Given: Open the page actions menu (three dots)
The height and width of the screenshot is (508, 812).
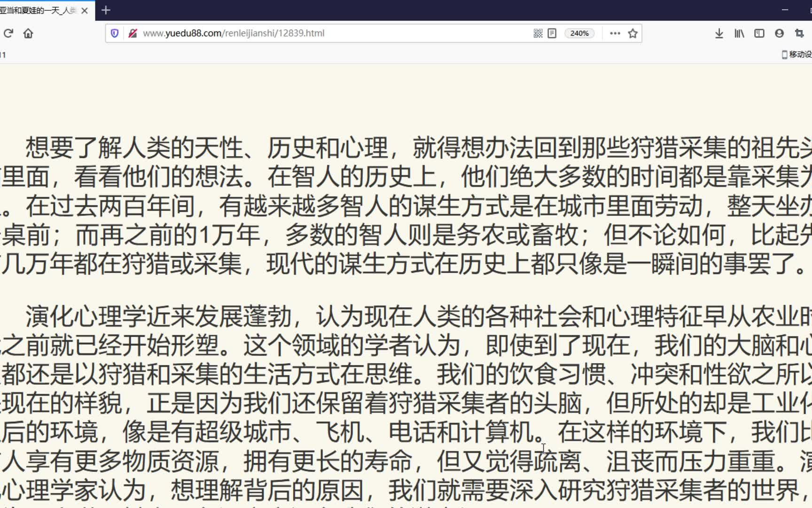Looking at the screenshot, I should click(x=615, y=33).
